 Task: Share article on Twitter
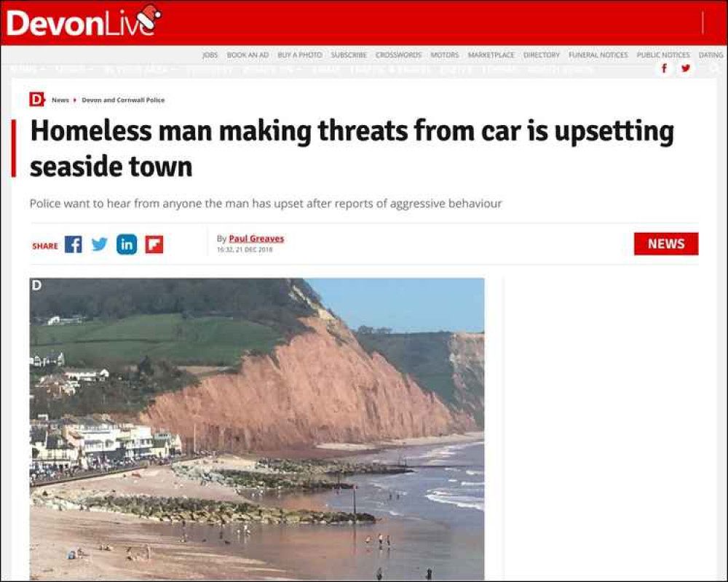click(99, 244)
